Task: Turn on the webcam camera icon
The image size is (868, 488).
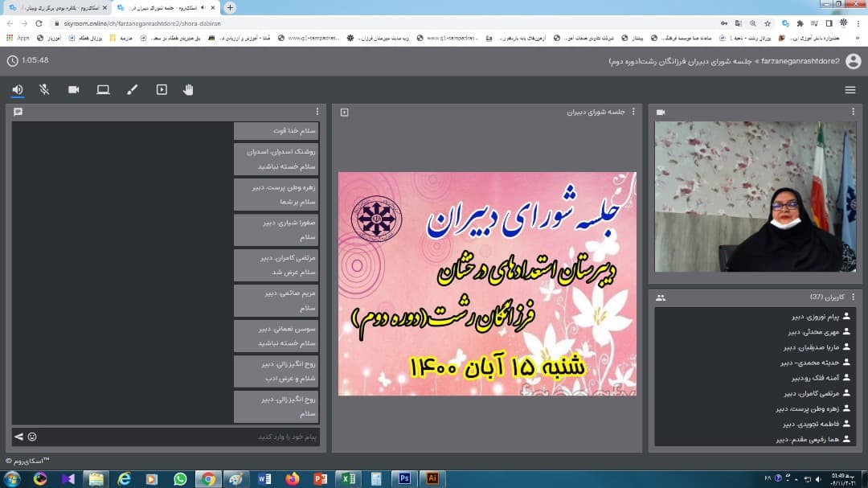Action: (74, 89)
